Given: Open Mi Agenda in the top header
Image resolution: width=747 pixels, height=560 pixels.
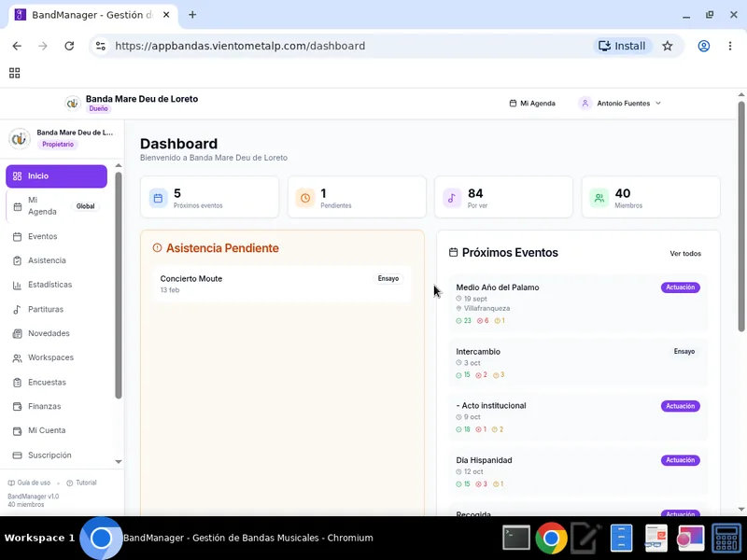Looking at the screenshot, I should tap(532, 103).
